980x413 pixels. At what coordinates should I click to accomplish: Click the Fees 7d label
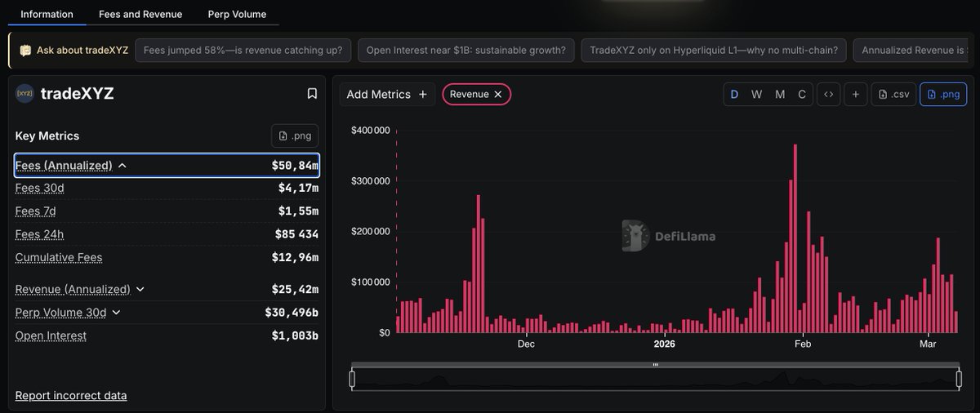(36, 211)
